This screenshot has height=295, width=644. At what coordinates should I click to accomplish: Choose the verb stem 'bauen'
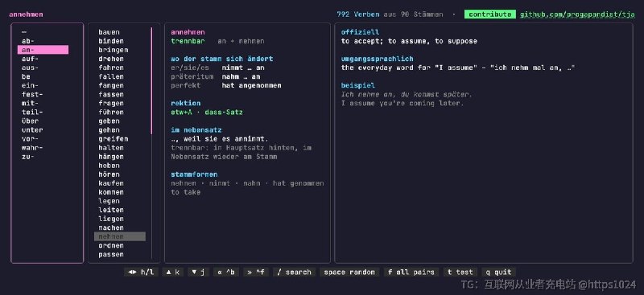coord(109,32)
